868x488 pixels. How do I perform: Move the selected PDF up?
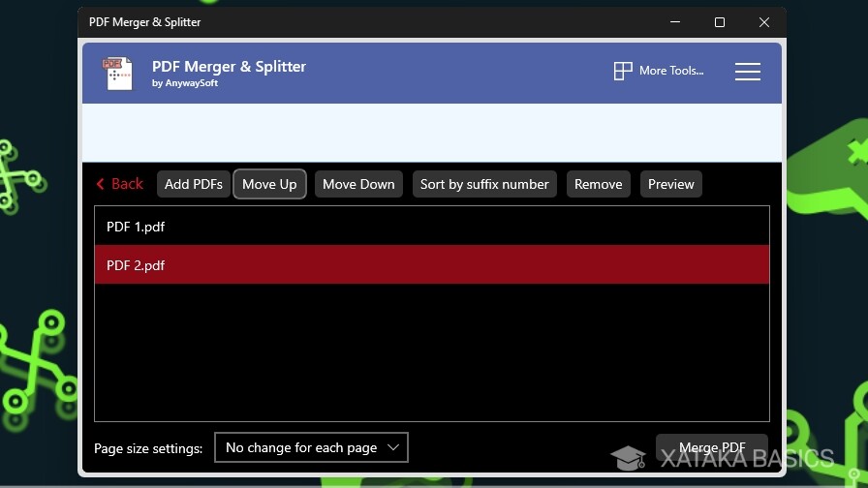tap(269, 184)
